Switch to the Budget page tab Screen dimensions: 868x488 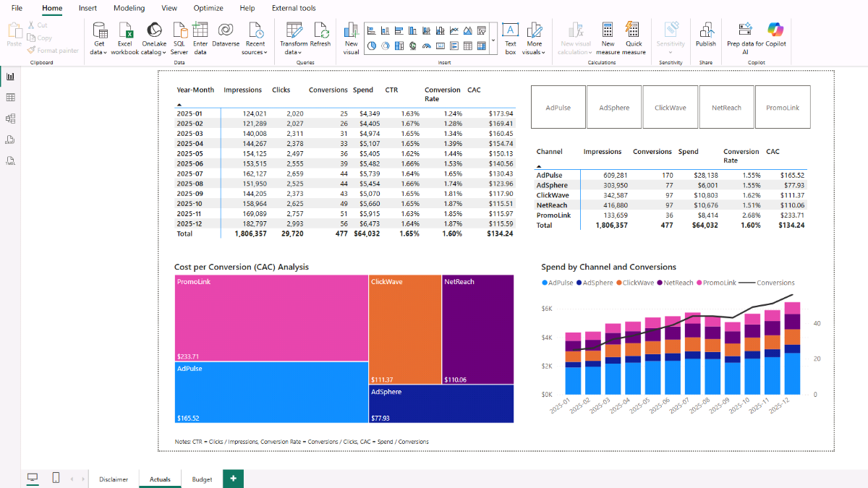[x=202, y=479]
